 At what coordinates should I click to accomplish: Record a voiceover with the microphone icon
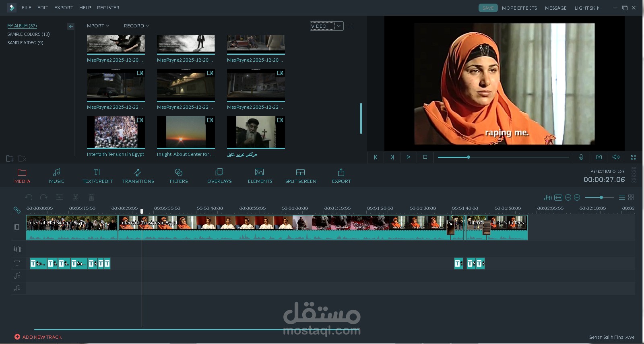[581, 157]
